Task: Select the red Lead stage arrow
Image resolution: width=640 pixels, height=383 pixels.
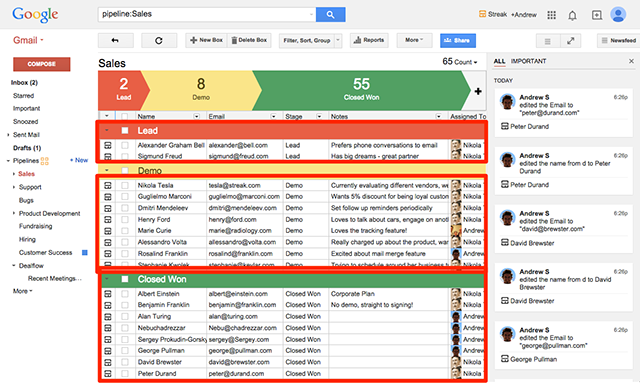Action: click(124, 91)
